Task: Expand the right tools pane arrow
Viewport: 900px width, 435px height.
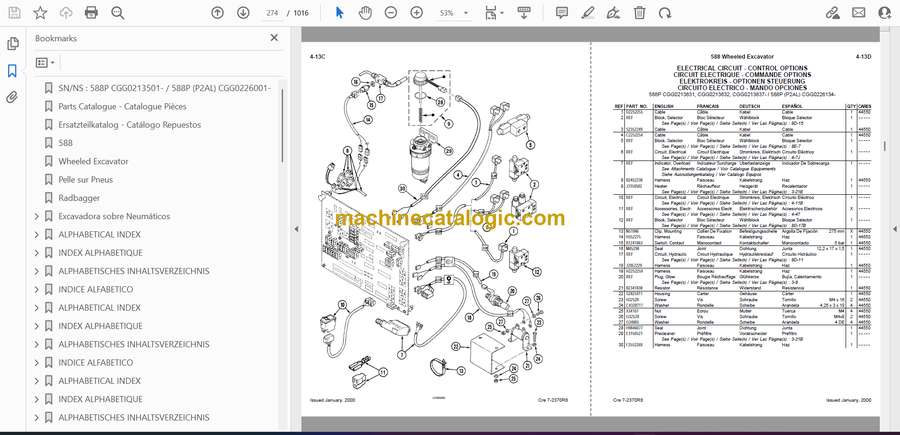Action: (894, 229)
